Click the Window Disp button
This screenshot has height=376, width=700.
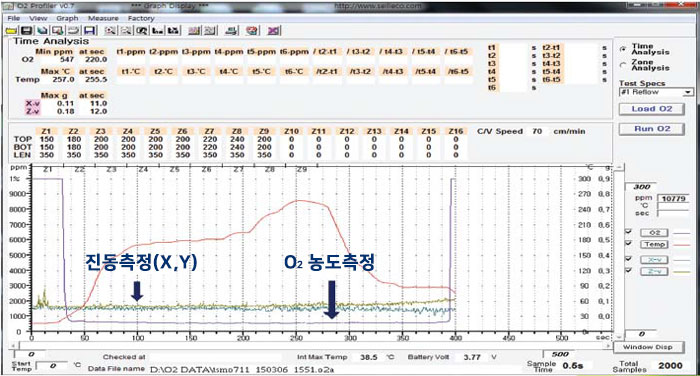point(647,347)
